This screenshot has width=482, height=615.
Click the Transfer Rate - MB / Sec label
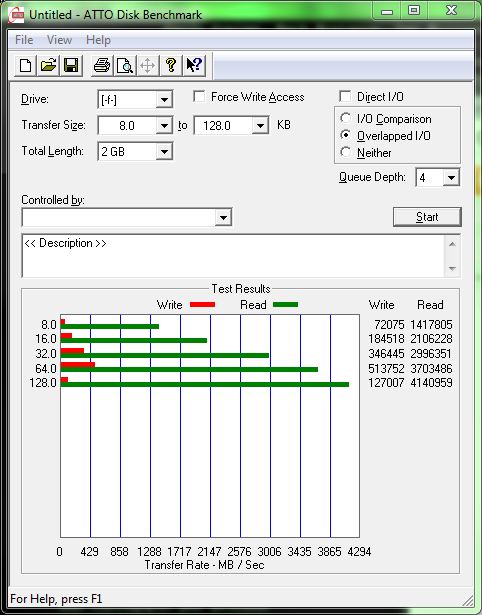pyautogui.click(x=204, y=565)
